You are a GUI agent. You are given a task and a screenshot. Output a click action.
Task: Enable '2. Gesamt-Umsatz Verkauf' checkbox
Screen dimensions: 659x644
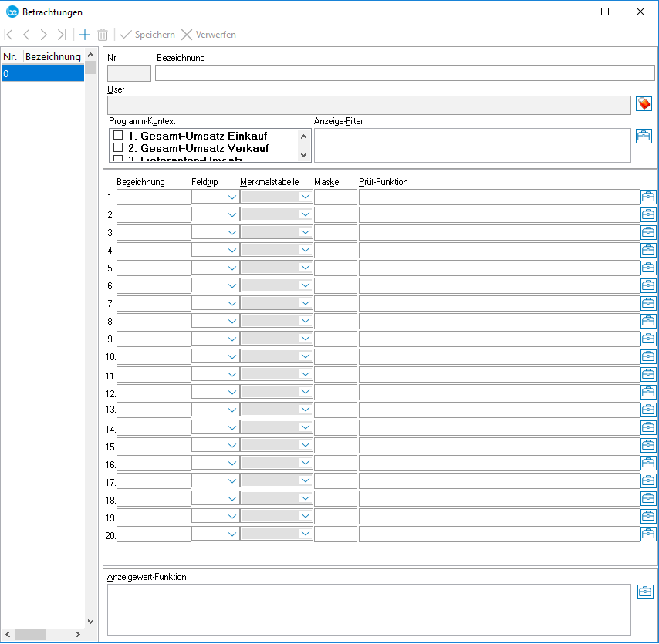pos(118,148)
